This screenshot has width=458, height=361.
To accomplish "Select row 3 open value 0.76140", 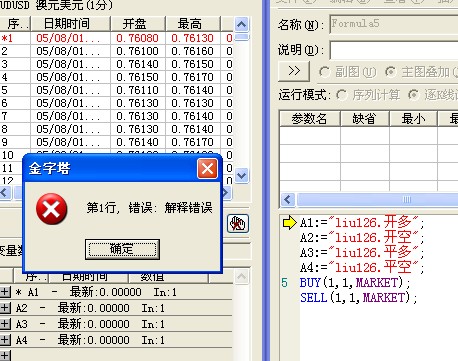I will [137, 64].
